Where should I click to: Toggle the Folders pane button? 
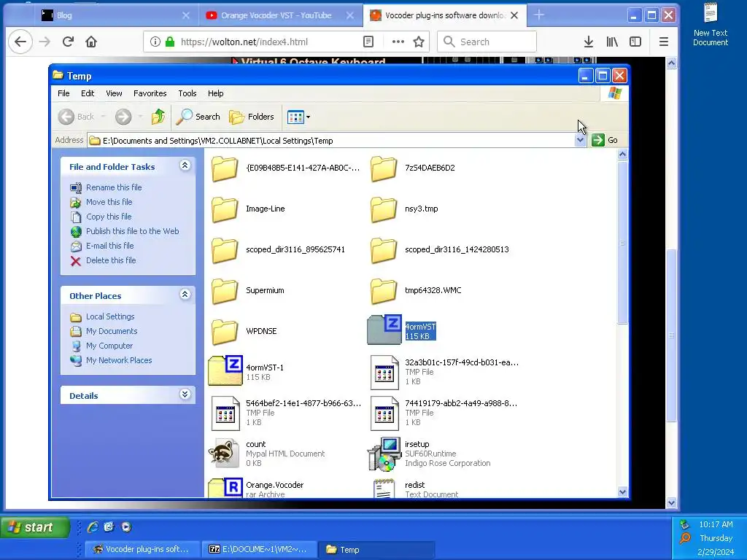pyautogui.click(x=252, y=117)
